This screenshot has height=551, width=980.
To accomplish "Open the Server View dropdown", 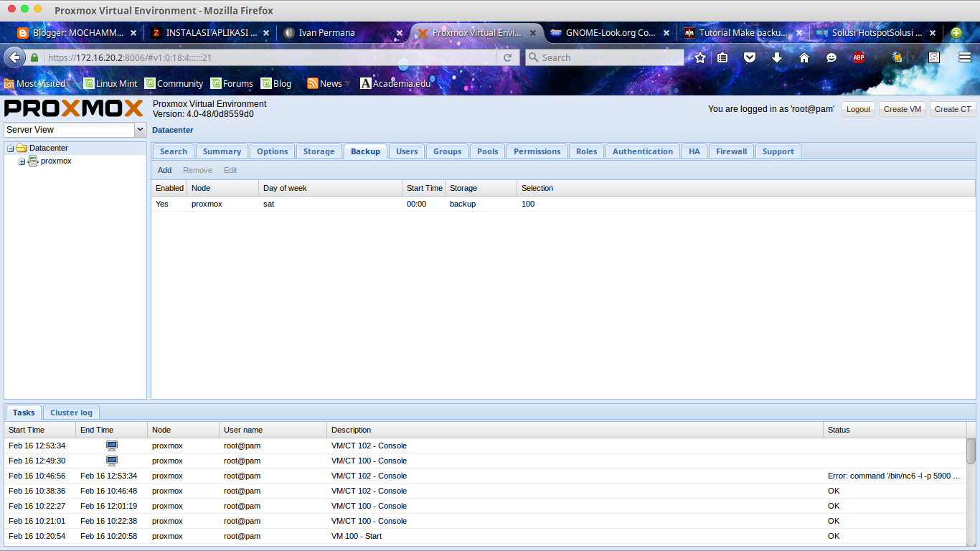I will pyautogui.click(x=140, y=130).
